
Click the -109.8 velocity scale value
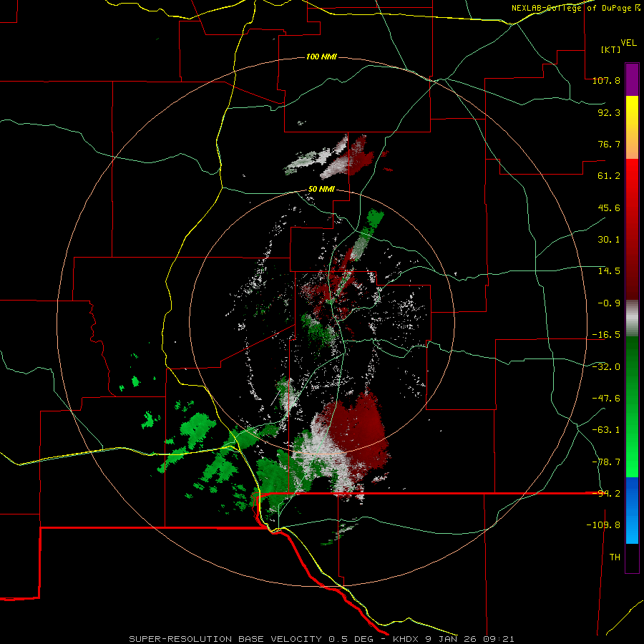603,525
